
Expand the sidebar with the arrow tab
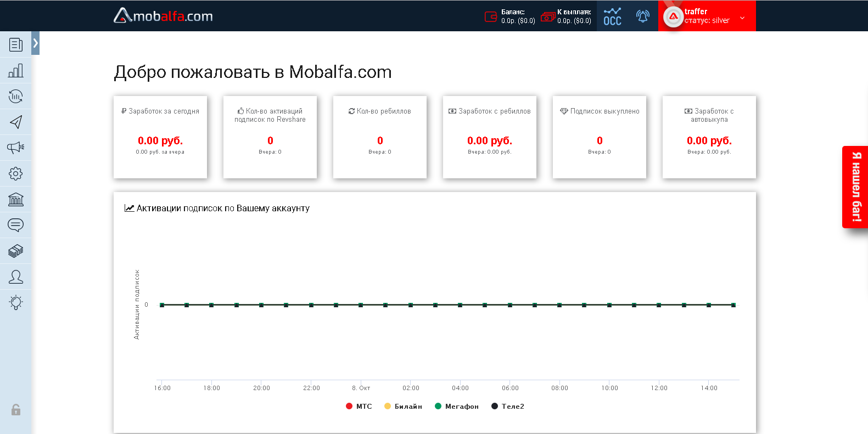(36, 43)
